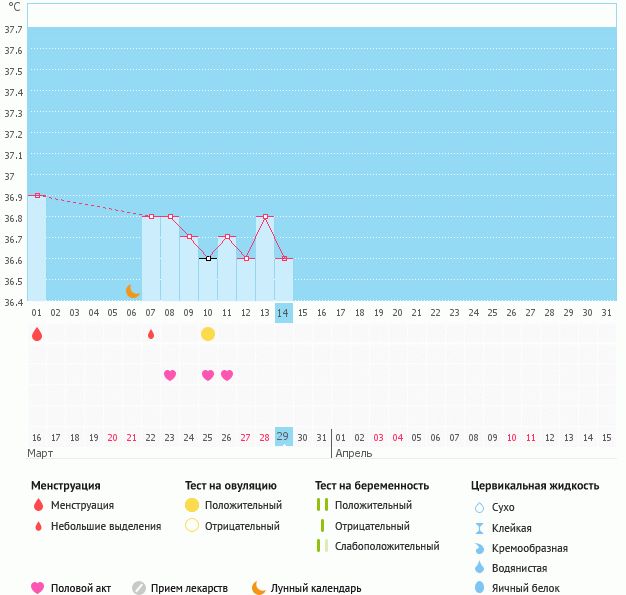Select the temperature point on cycle day 13
Viewport: 626px width, 595px height.
tap(265, 217)
